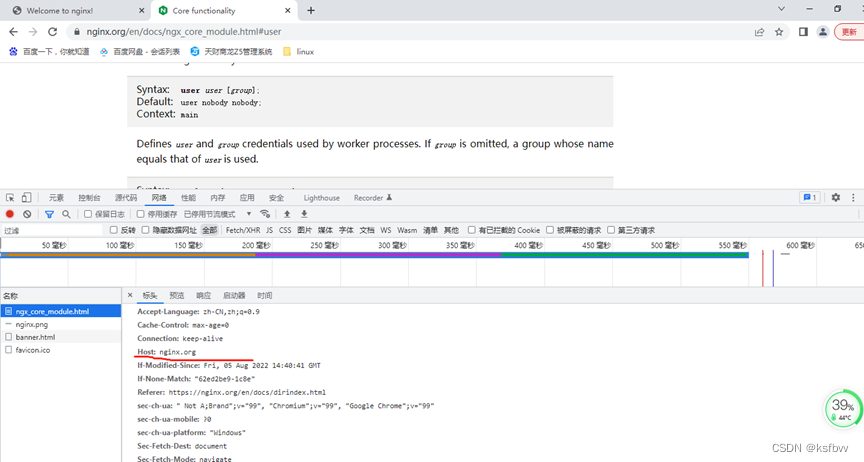The height and width of the screenshot is (462, 864).
Task: Import HAR file with upload arrow
Action: 287,214
